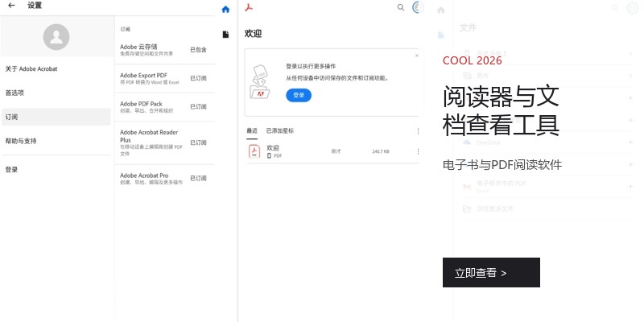Viewport: 644px width, 322px height.
Task: Click the 245.7 KB file size text
Action: coord(380,151)
